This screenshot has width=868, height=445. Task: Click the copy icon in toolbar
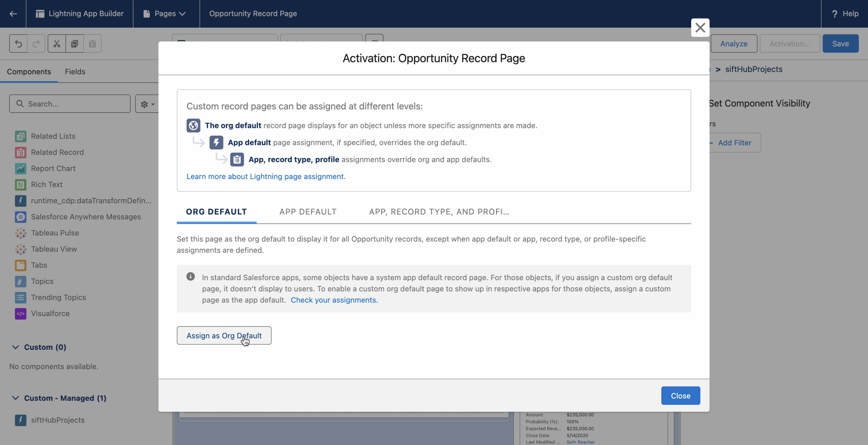click(x=74, y=43)
